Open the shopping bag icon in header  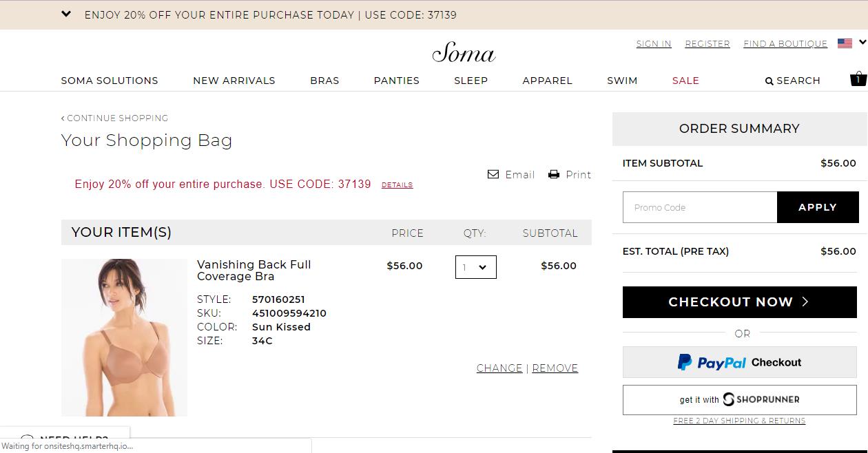[x=858, y=78]
